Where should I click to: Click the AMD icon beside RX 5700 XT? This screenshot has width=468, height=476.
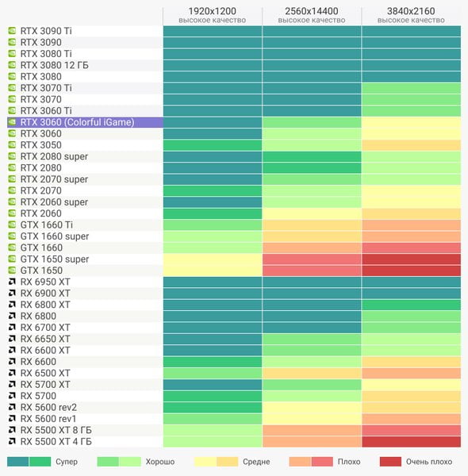pyautogui.click(x=12, y=384)
